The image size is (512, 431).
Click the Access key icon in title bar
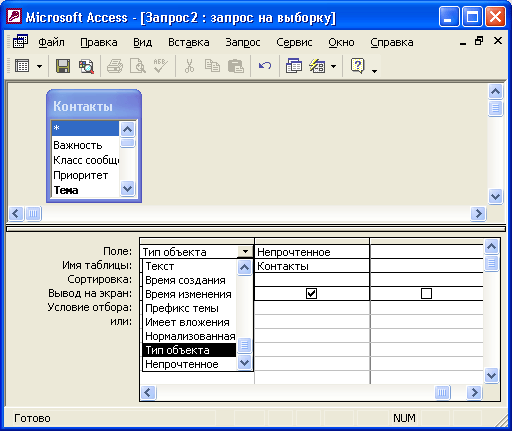click(14, 16)
